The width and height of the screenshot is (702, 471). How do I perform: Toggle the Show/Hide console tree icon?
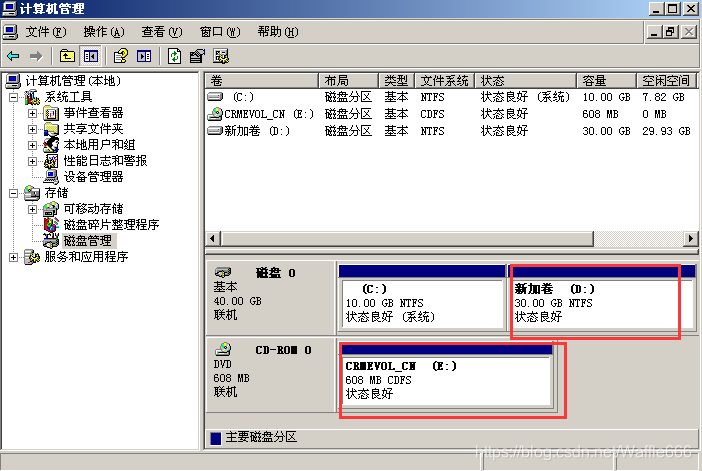(x=91, y=56)
